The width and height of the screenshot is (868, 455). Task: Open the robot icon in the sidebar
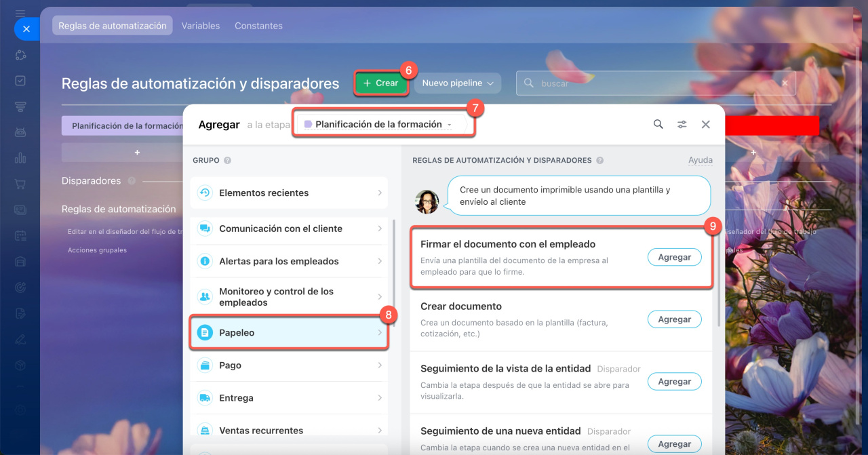(x=20, y=132)
